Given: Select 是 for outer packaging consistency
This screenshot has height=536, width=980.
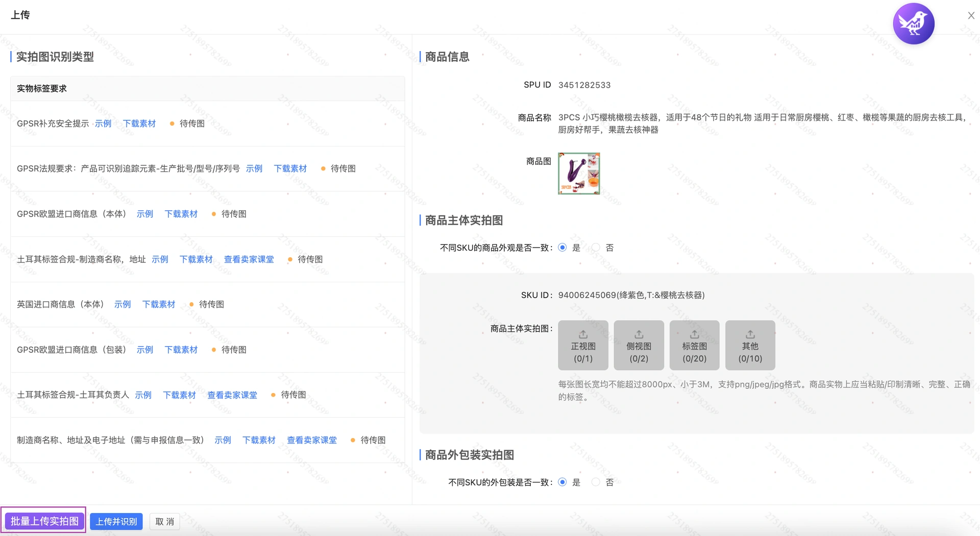Looking at the screenshot, I should point(562,482).
